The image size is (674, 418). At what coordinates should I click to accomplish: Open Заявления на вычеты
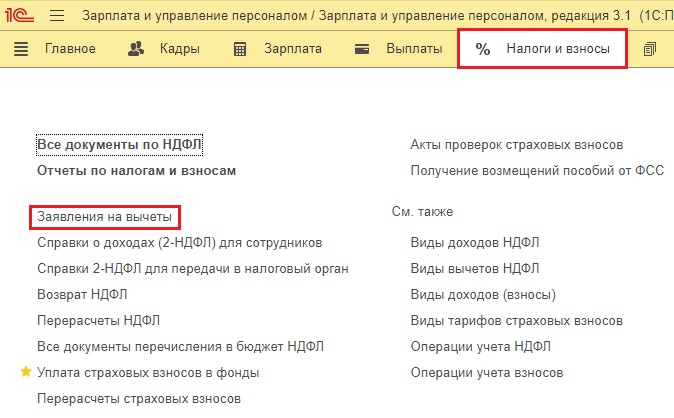click(x=104, y=217)
